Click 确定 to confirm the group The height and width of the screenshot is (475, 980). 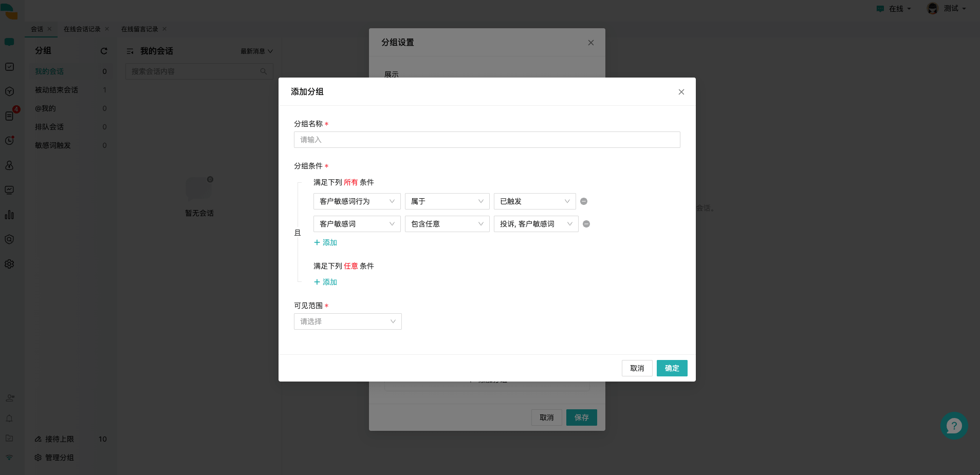[672, 368]
